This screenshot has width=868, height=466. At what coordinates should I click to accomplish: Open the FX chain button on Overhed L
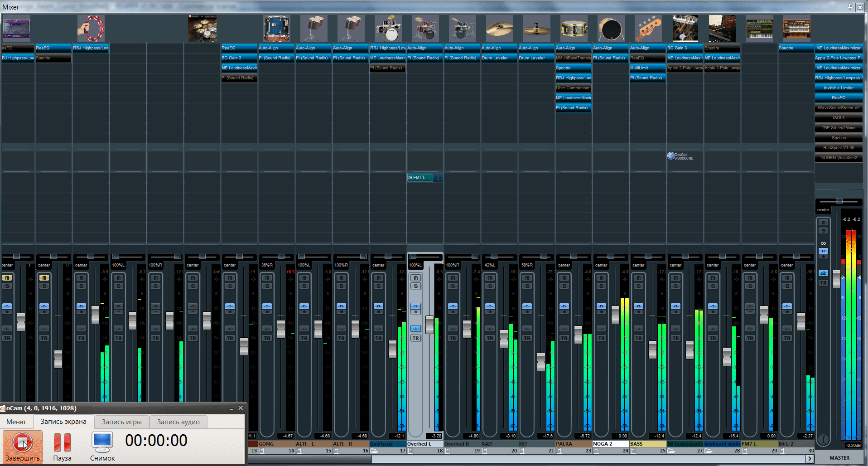[x=415, y=306]
